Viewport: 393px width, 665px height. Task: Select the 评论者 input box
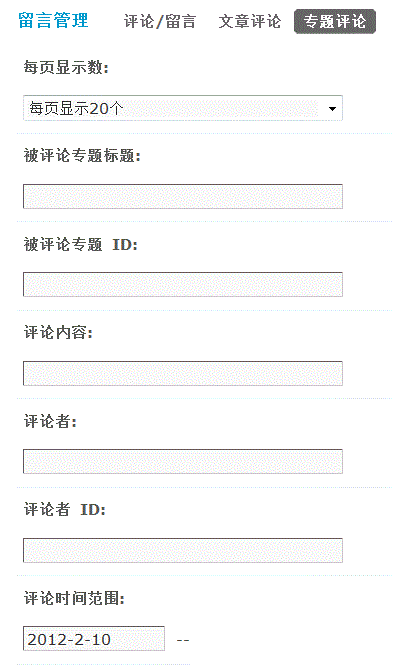pyautogui.click(x=183, y=461)
